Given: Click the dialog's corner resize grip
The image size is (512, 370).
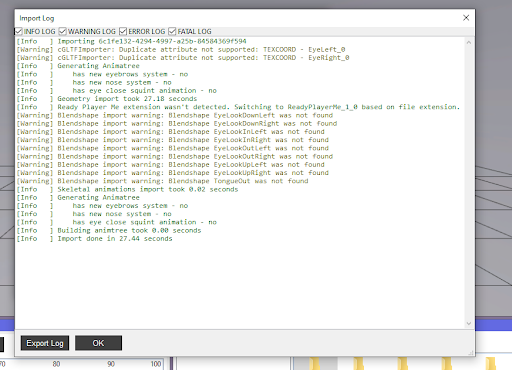Looking at the screenshot, I should pyautogui.click(x=471, y=353).
